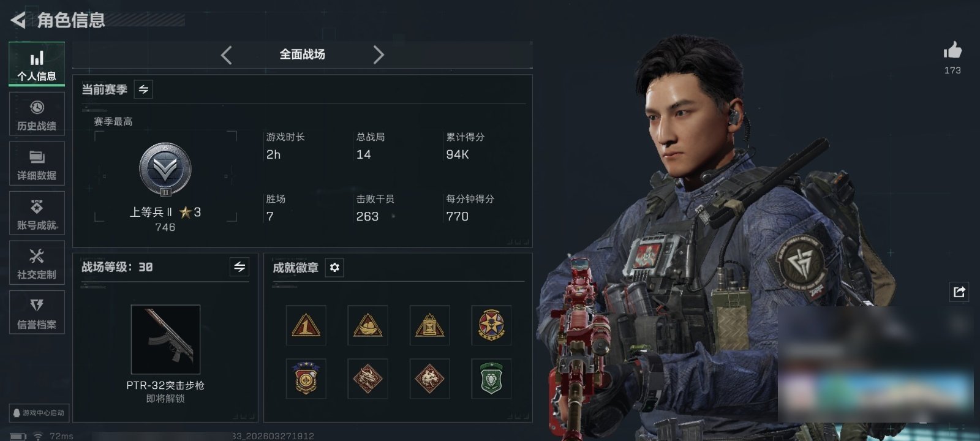
Task: Click the 游戏中心启动 button
Action: (x=38, y=413)
